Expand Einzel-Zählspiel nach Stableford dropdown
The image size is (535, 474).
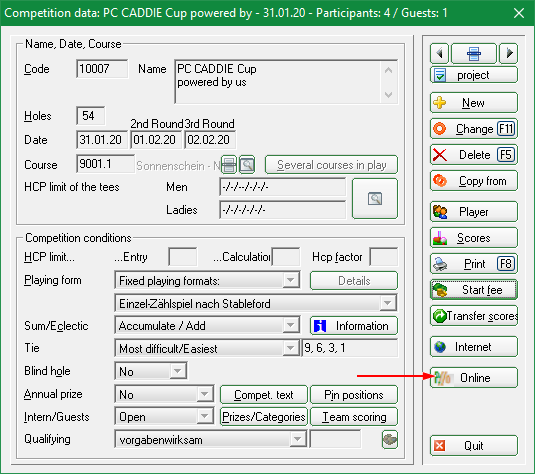[388, 303]
